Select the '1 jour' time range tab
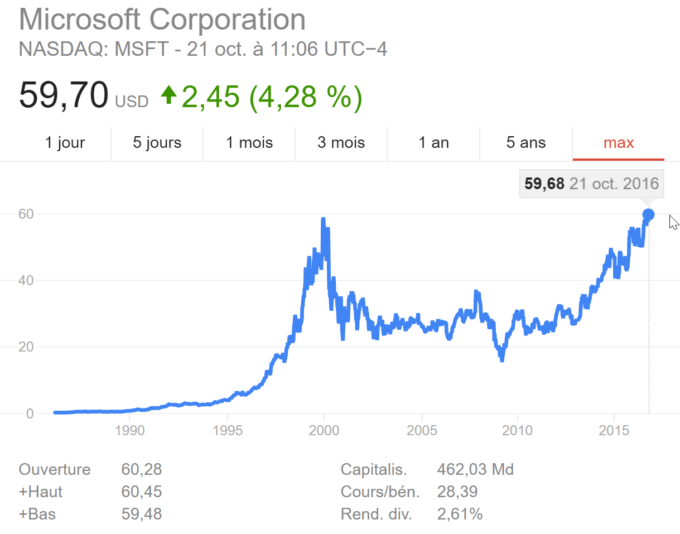 coord(65,143)
